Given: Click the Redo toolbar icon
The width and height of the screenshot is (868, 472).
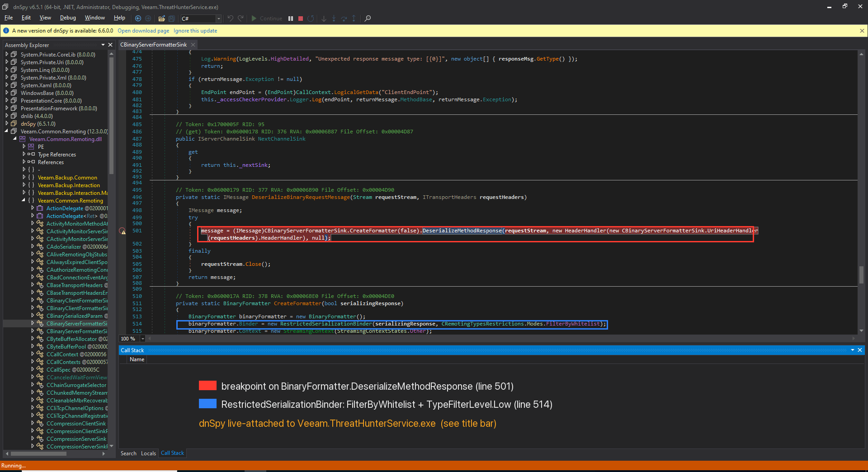Looking at the screenshot, I should 241,19.
